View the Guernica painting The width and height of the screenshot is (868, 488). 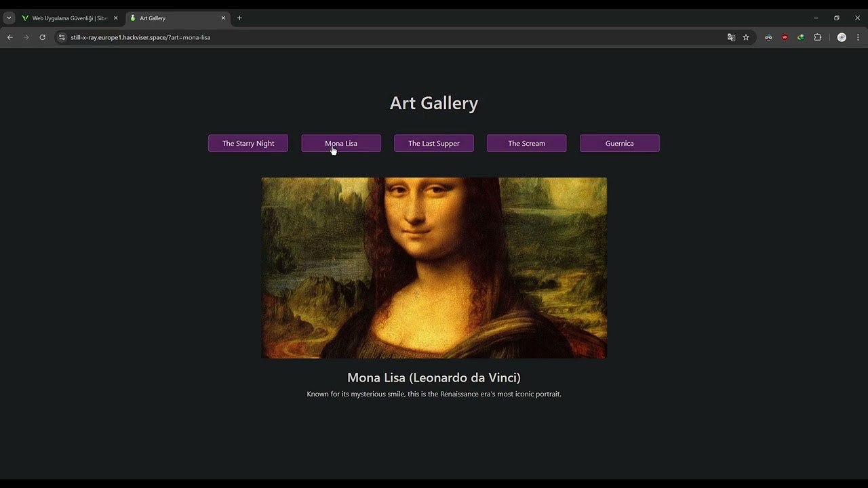coord(620,143)
